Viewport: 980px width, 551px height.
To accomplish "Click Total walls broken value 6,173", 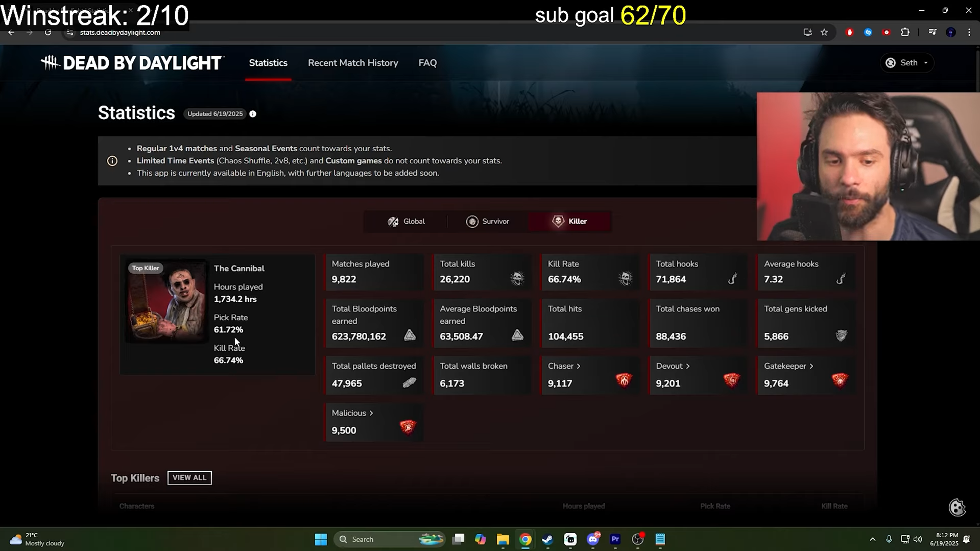I will tap(452, 384).
